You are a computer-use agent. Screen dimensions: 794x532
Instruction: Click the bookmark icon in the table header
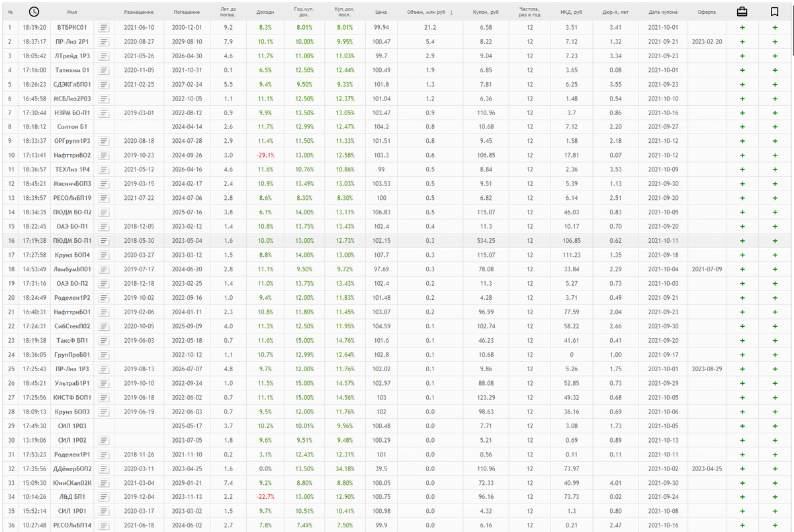pos(774,12)
